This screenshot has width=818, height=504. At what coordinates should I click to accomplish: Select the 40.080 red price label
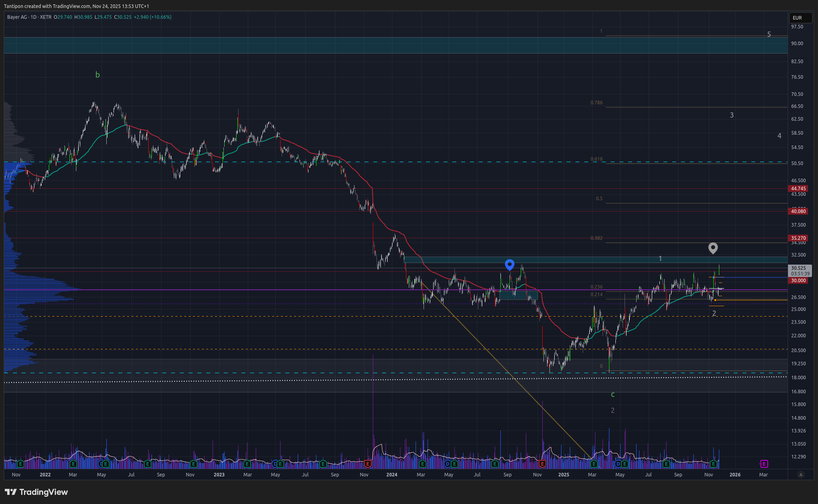click(798, 211)
